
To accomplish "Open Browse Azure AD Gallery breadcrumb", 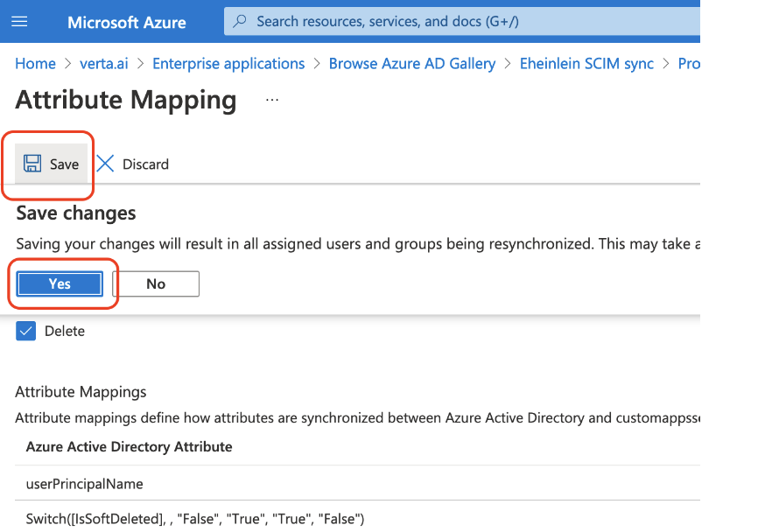I will (411, 64).
